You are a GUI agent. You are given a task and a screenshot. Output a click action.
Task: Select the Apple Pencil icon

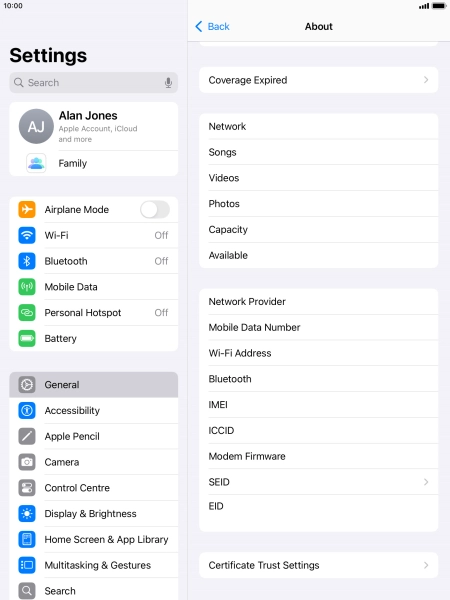(x=27, y=436)
